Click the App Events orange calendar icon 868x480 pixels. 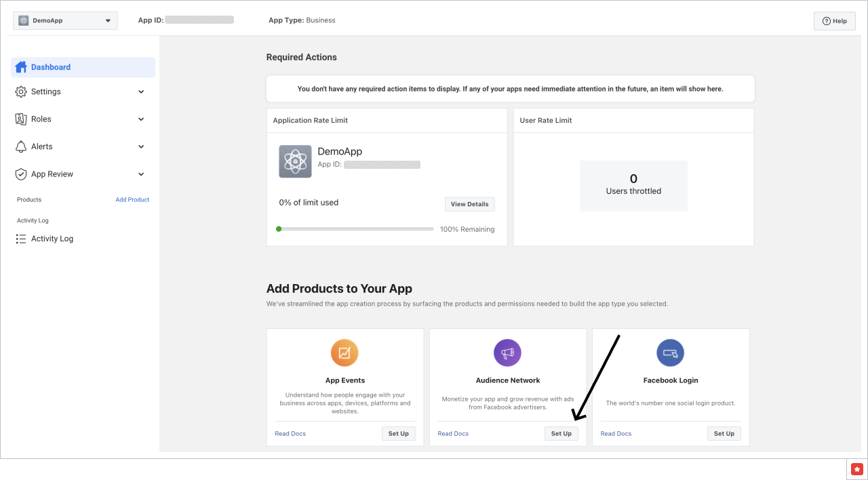pos(344,353)
